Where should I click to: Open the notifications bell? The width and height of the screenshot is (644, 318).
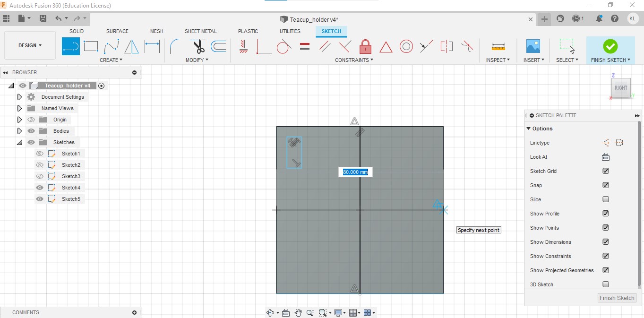pos(599,18)
